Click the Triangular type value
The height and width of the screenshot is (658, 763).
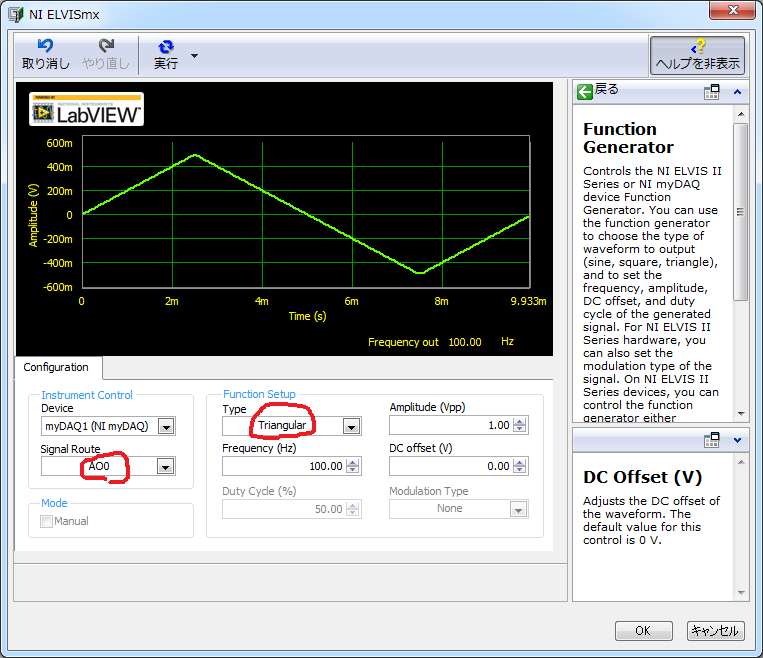(x=282, y=425)
